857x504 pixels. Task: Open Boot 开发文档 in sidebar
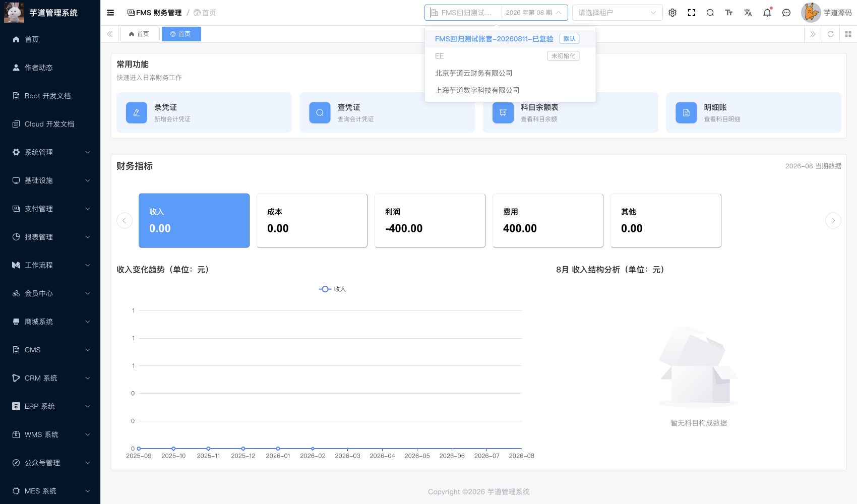coord(50,96)
